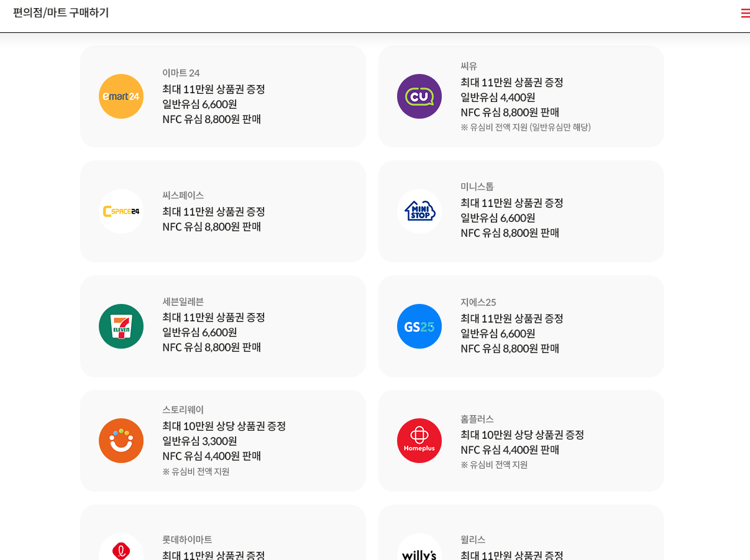The width and height of the screenshot is (750, 560).
Task: Click the green 7-Eleven logo icon
Action: [121, 326]
